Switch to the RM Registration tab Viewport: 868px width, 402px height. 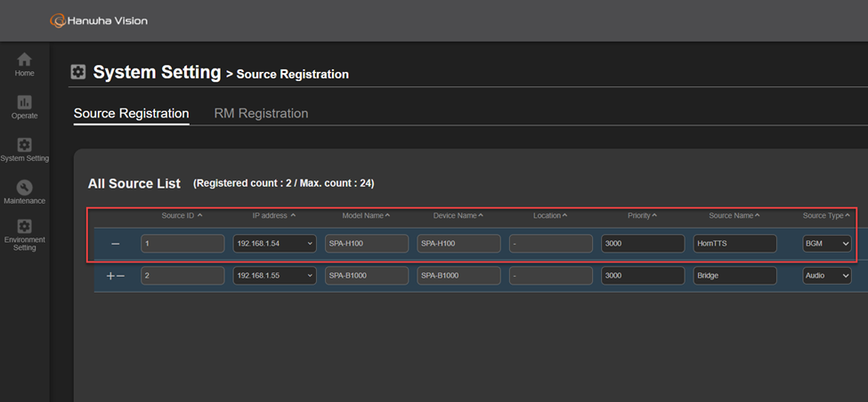pyautogui.click(x=261, y=114)
